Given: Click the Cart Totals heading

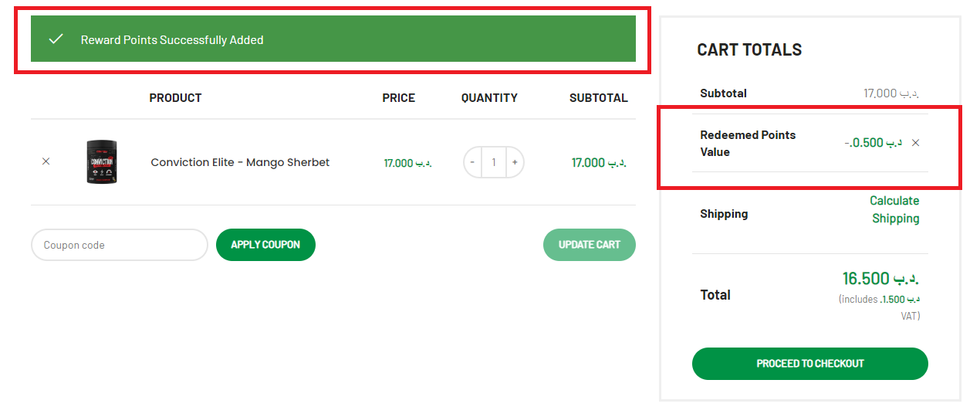Looking at the screenshot, I should click(749, 50).
